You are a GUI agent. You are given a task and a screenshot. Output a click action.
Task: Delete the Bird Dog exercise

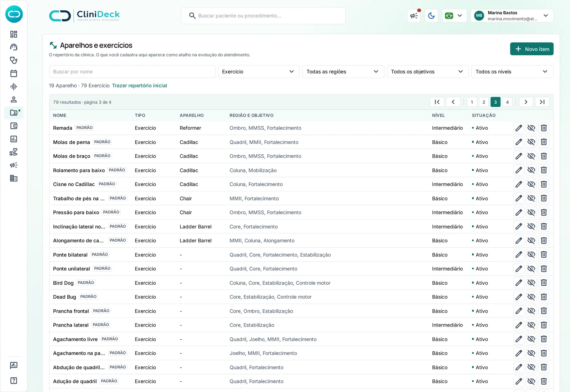click(544, 283)
